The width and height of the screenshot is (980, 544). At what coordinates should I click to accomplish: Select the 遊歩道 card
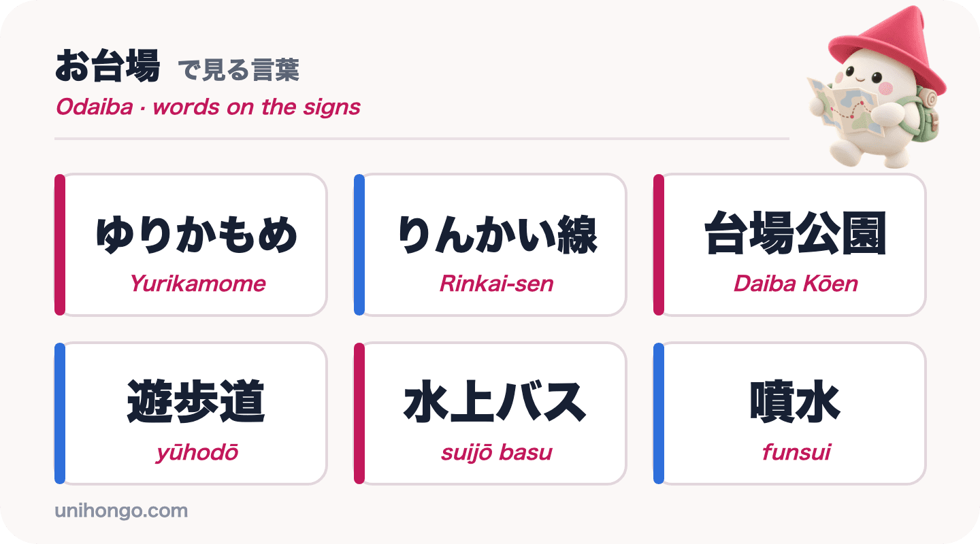(191, 413)
